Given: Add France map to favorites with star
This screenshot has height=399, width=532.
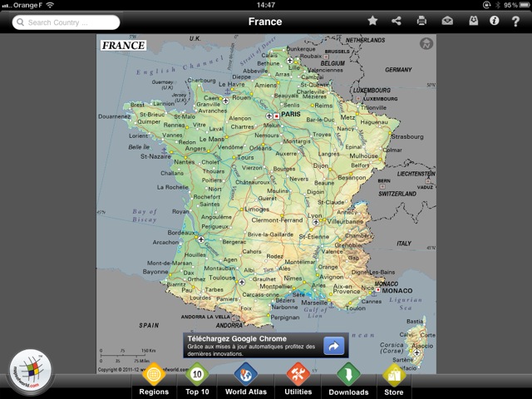Looking at the screenshot, I should 372,21.
